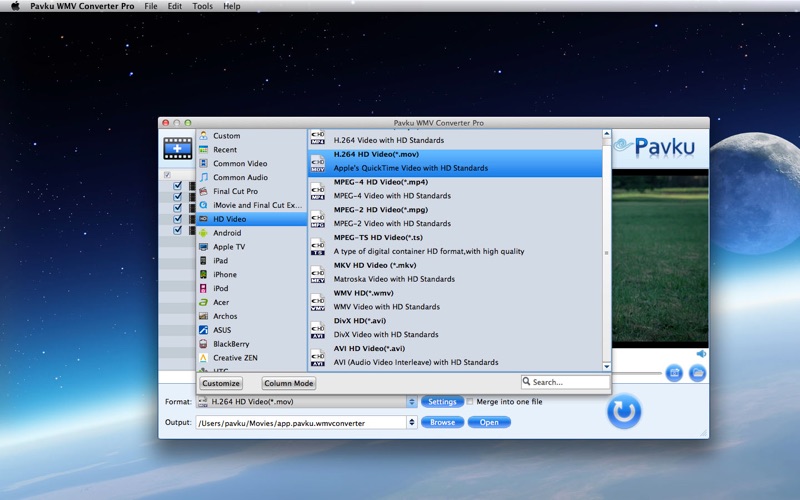Image resolution: width=800 pixels, height=500 pixels.
Task: Click the round blue Convert button
Action: pos(623,411)
